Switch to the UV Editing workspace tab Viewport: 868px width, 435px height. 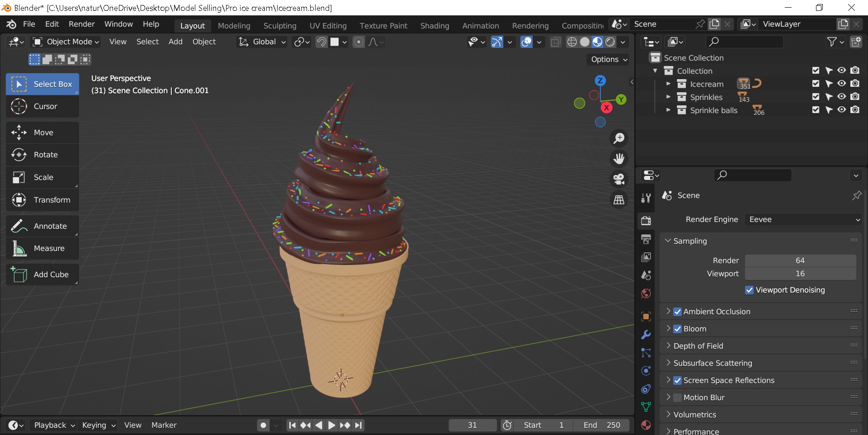(x=328, y=26)
